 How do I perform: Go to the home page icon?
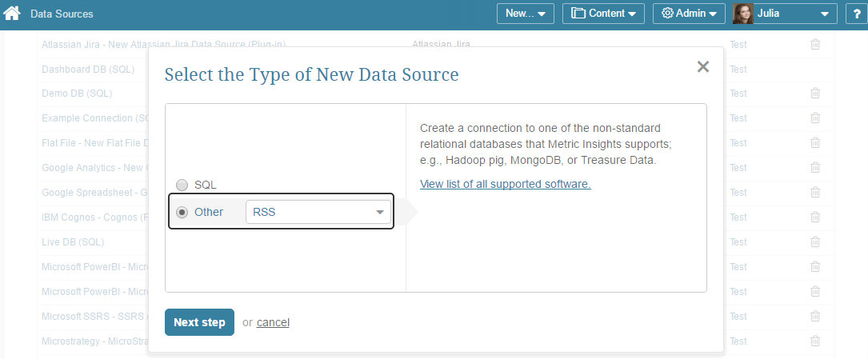click(x=12, y=13)
